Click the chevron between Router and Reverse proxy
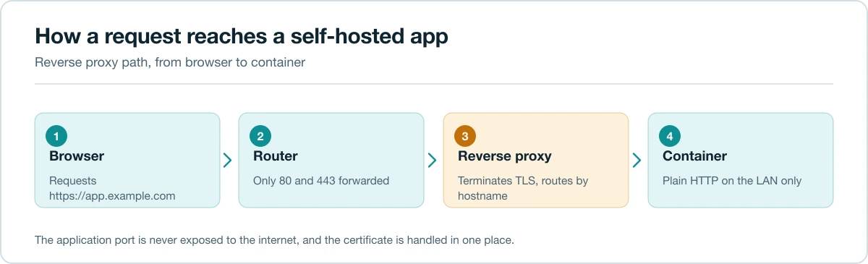This screenshot has height=264, width=868. (433, 161)
